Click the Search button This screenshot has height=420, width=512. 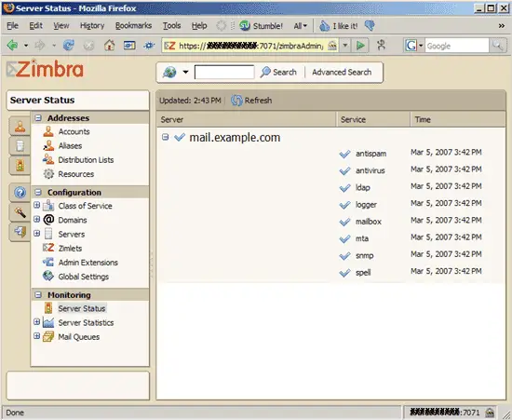278,73
